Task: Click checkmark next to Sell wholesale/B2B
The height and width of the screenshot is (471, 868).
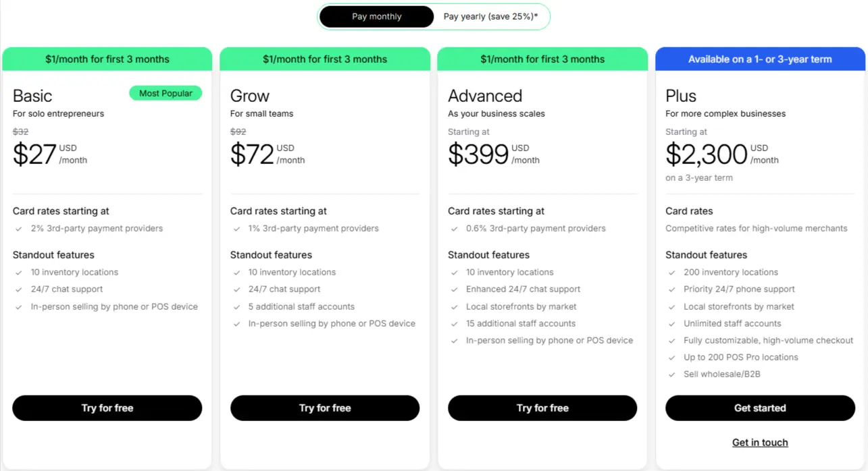Action: click(671, 375)
